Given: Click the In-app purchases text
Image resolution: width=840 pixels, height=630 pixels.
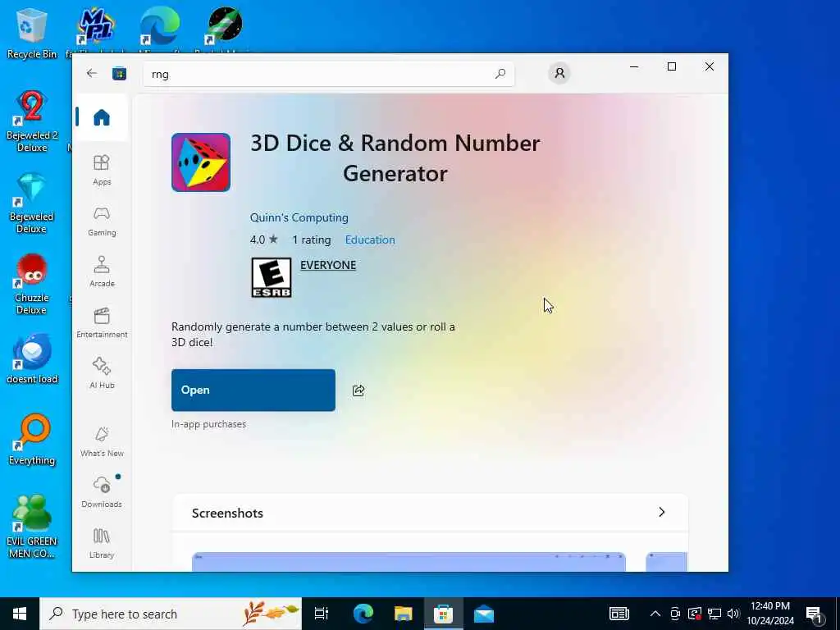Looking at the screenshot, I should click(x=208, y=424).
